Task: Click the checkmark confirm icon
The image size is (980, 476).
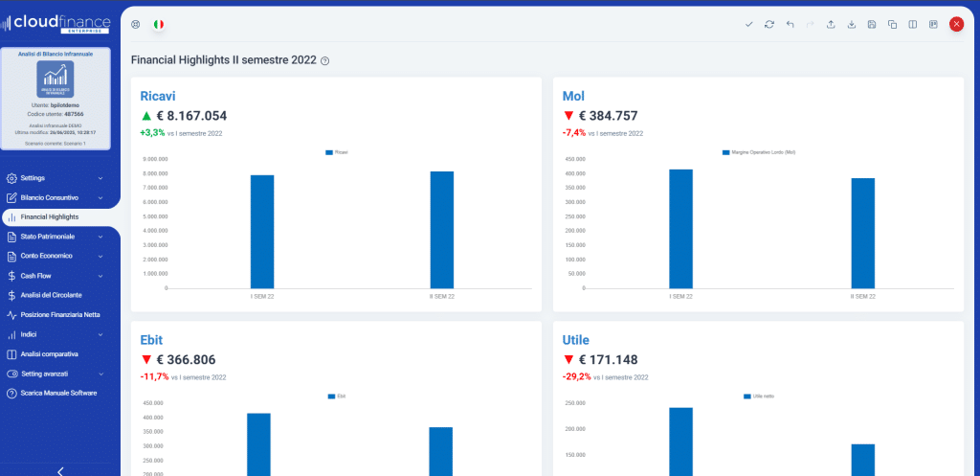Action: coord(748,24)
